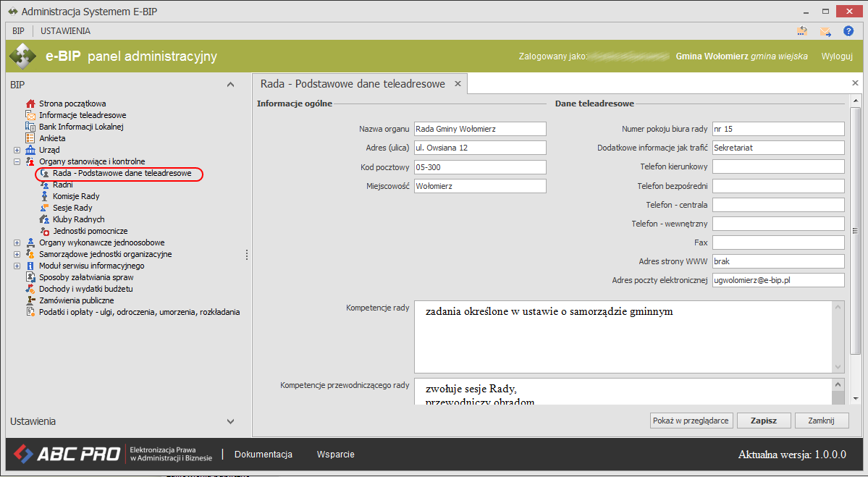Image resolution: width=868 pixels, height=477 pixels.
Task: Open the help question mark icon
Action: [x=848, y=31]
